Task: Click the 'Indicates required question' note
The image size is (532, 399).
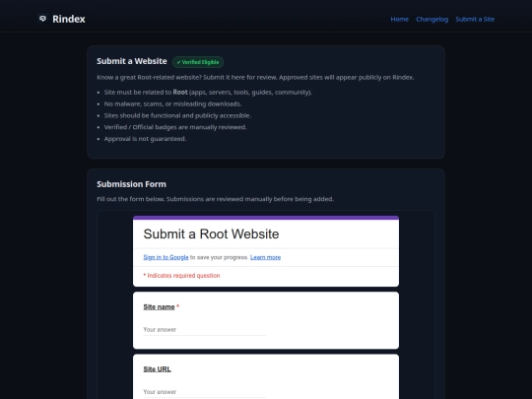Action: pos(181,276)
